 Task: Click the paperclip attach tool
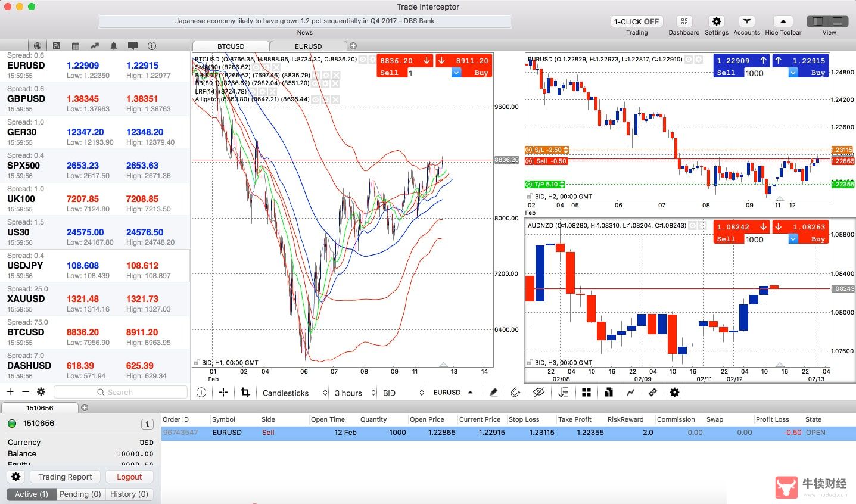516,393
